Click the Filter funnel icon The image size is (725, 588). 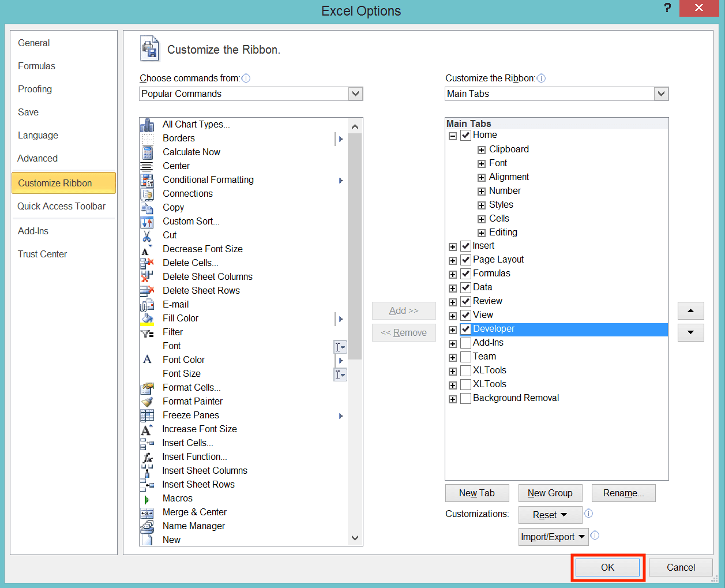coord(147,333)
